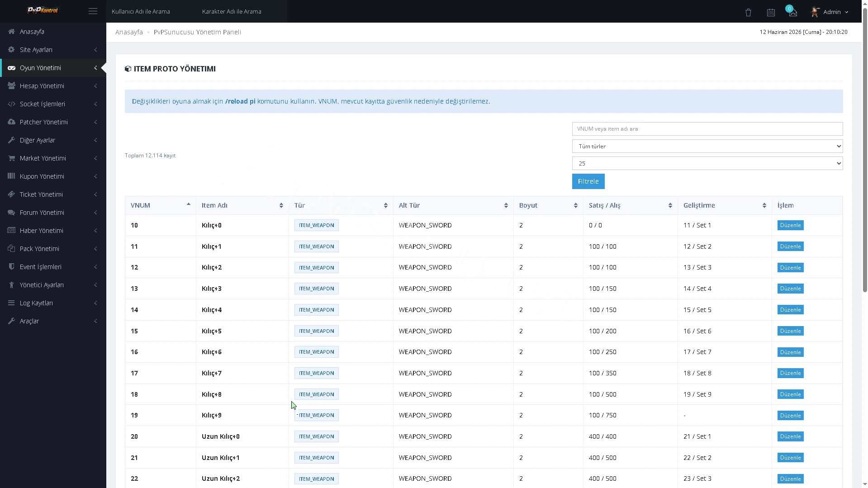
Task: Click the Uzun Kılıç+1 item name
Action: tap(220, 458)
